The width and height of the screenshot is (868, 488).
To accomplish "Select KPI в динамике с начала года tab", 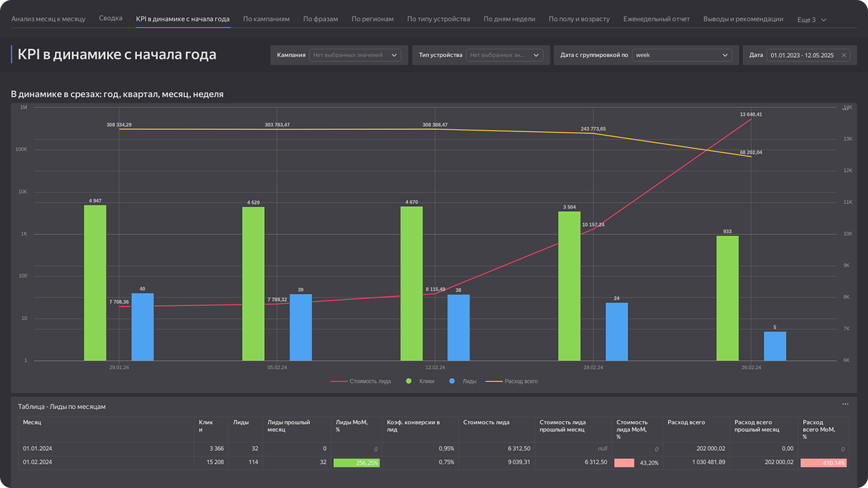I will pos(183,19).
